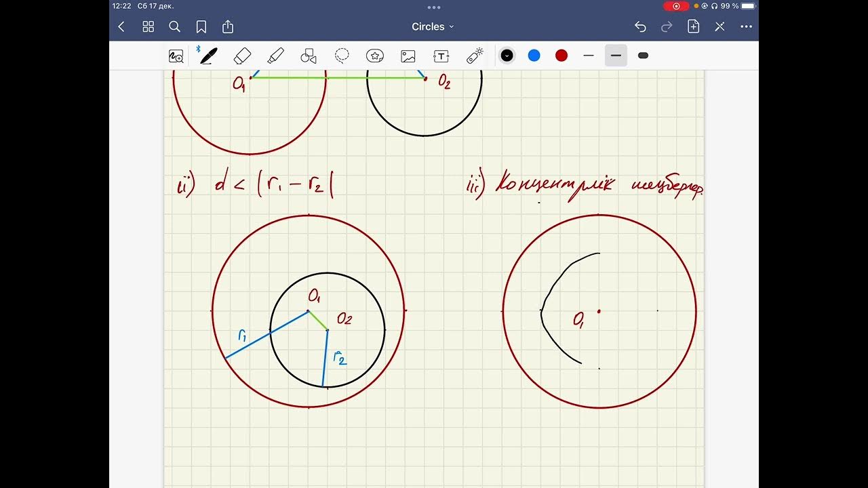Select the Lasso selection tool
This screenshot has width=868, height=488.
pyautogui.click(x=342, y=56)
